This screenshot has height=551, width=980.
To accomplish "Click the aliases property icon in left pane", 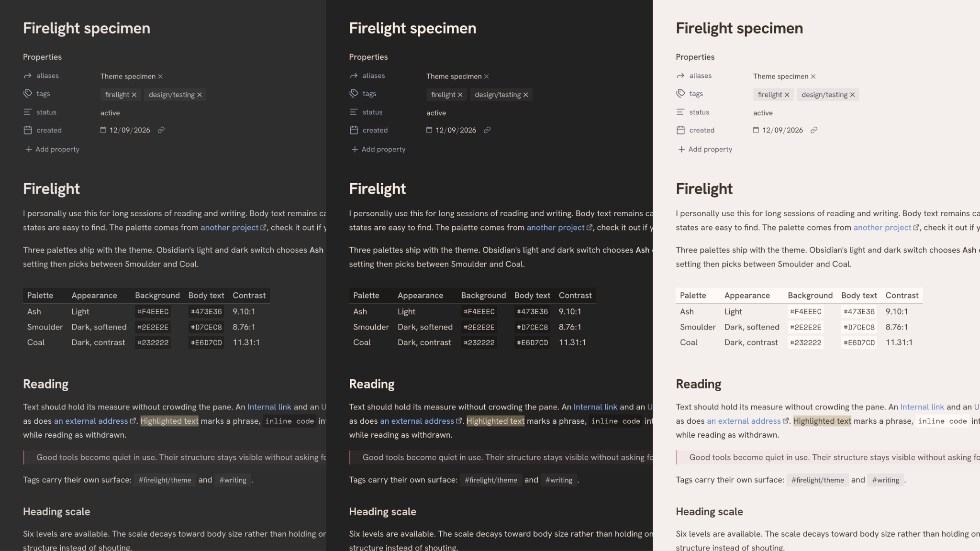I will tap(28, 76).
